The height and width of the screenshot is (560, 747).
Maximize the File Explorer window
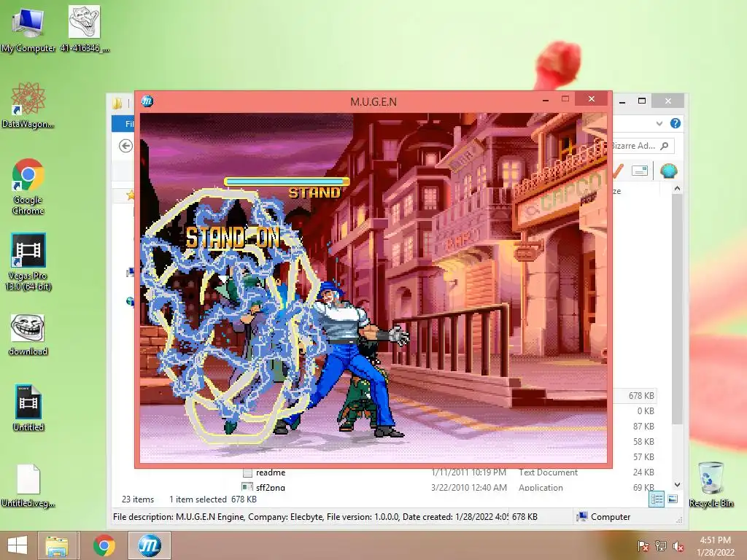point(642,101)
